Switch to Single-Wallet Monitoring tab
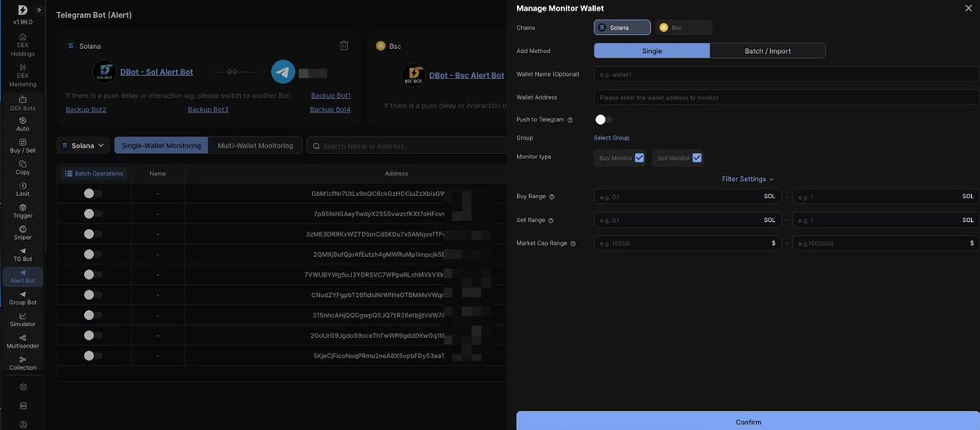Screen dimensions: 980x430 coord(162,145)
